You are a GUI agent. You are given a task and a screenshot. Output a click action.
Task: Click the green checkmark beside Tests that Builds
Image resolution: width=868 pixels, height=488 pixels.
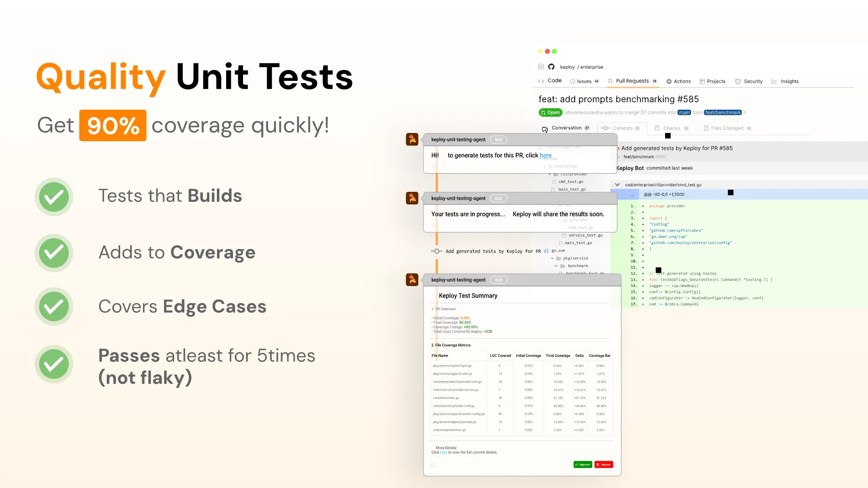54,197
